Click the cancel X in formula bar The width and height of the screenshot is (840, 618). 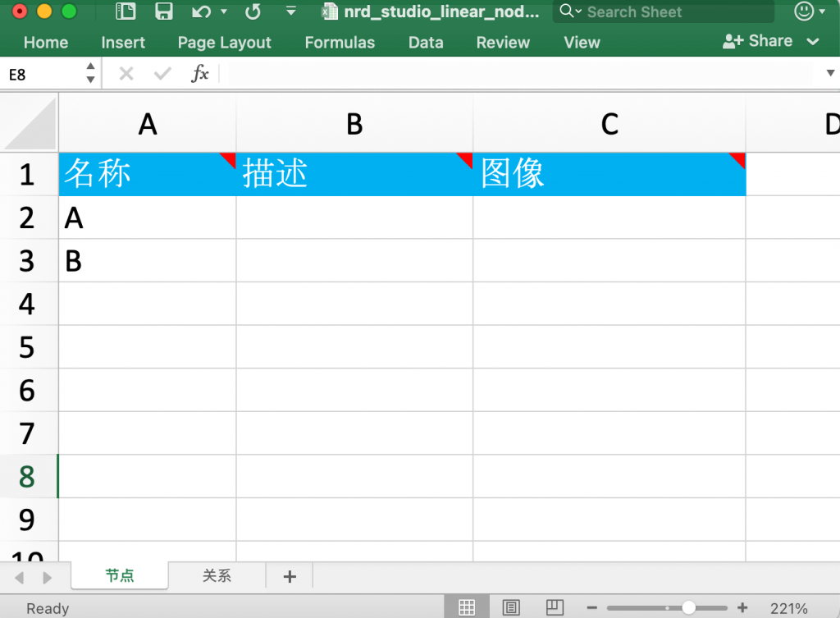pos(126,75)
